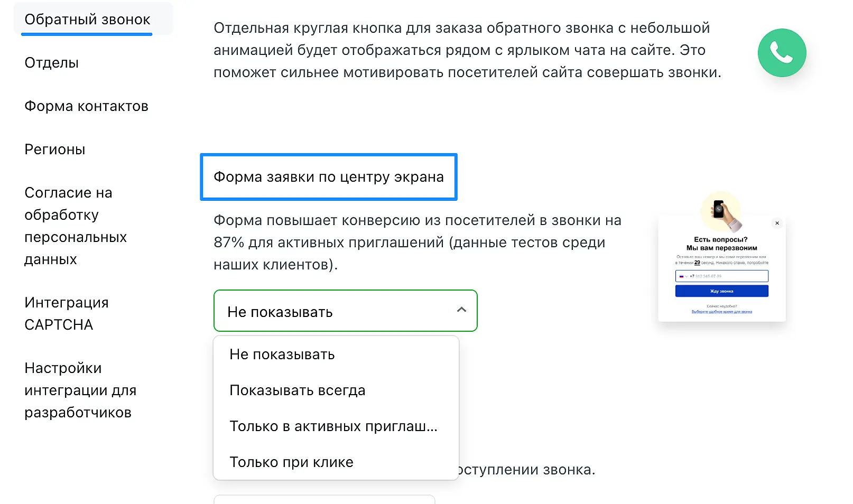Open 'Настройки интеграции для разработчиков'
The width and height of the screenshot is (853, 504).
click(80, 390)
